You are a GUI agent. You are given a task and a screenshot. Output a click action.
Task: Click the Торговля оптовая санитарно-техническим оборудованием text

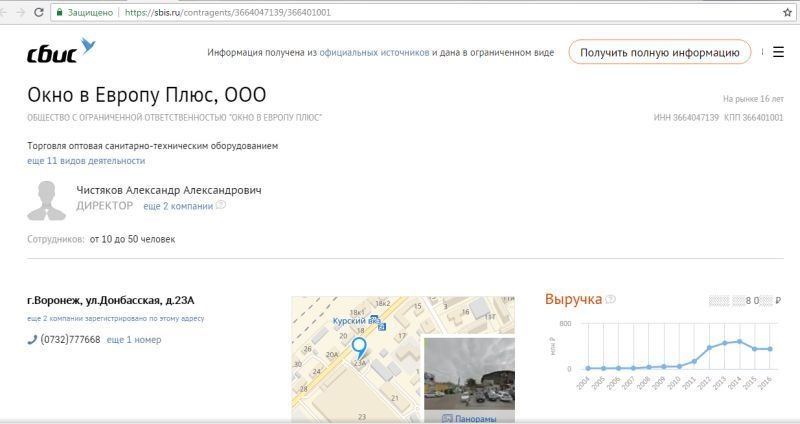153,146
